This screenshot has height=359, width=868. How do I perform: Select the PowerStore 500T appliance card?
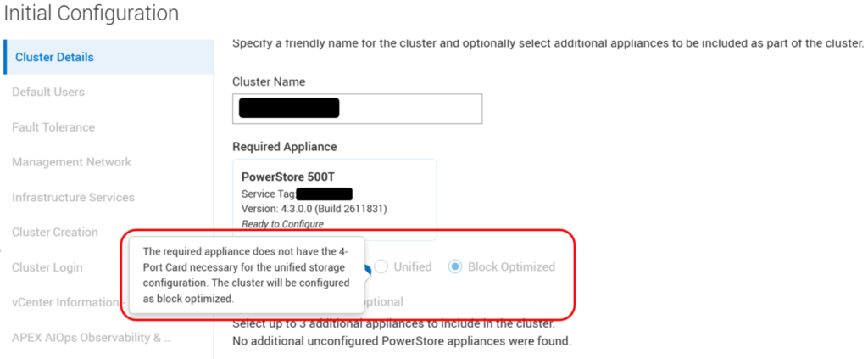(334, 199)
